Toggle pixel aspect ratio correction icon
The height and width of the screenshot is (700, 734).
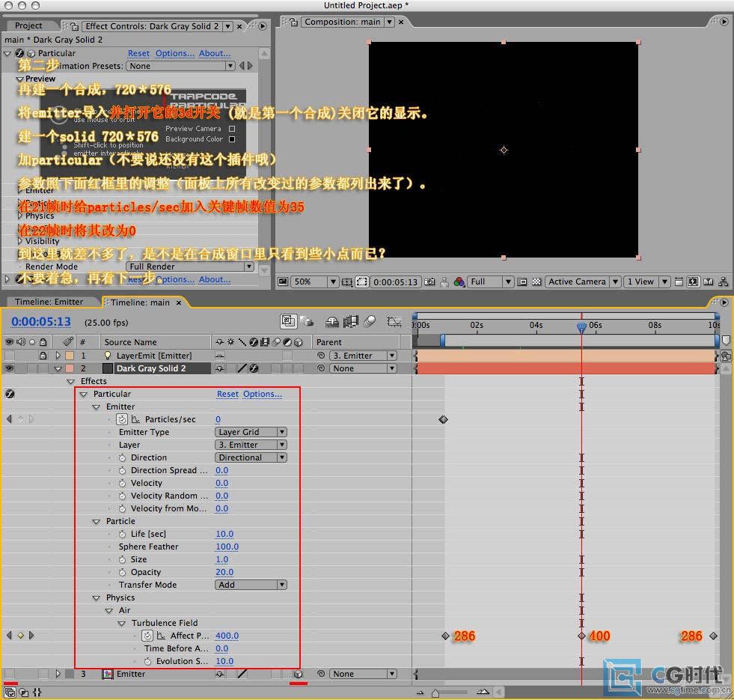[679, 281]
